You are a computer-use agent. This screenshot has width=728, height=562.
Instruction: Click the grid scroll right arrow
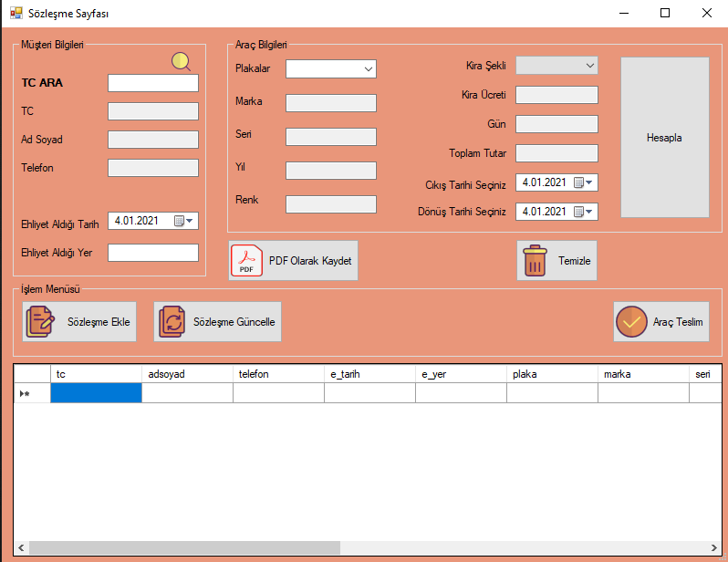coord(714,547)
